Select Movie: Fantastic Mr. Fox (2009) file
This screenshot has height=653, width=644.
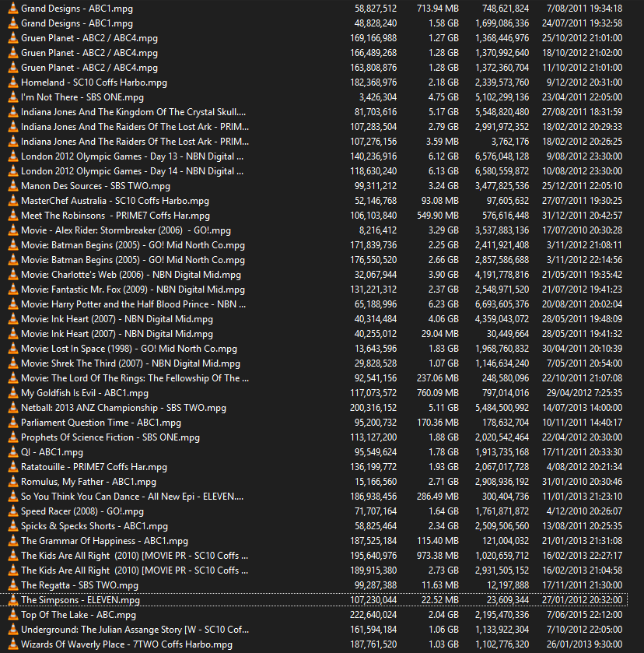click(x=132, y=290)
